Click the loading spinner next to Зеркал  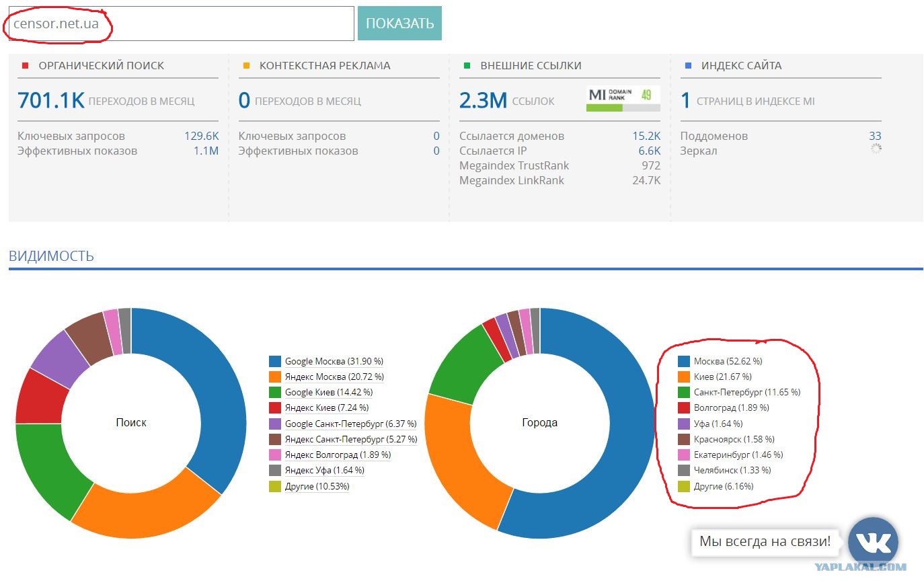(876, 149)
